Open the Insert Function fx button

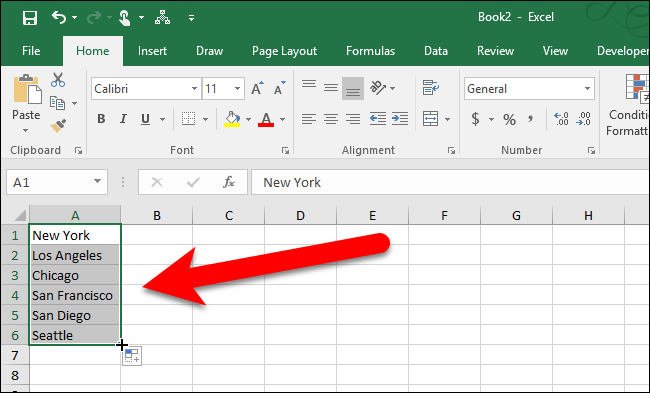point(229,182)
